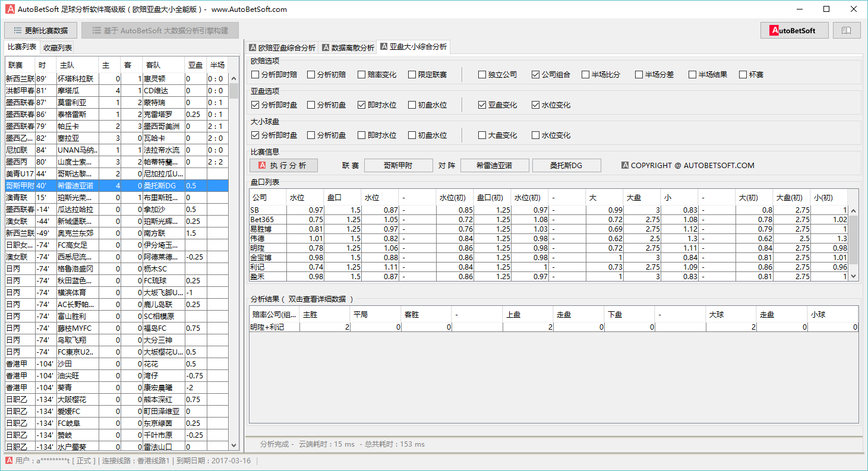
Task: Select the match row 帕丘卡
Action: pos(116,126)
